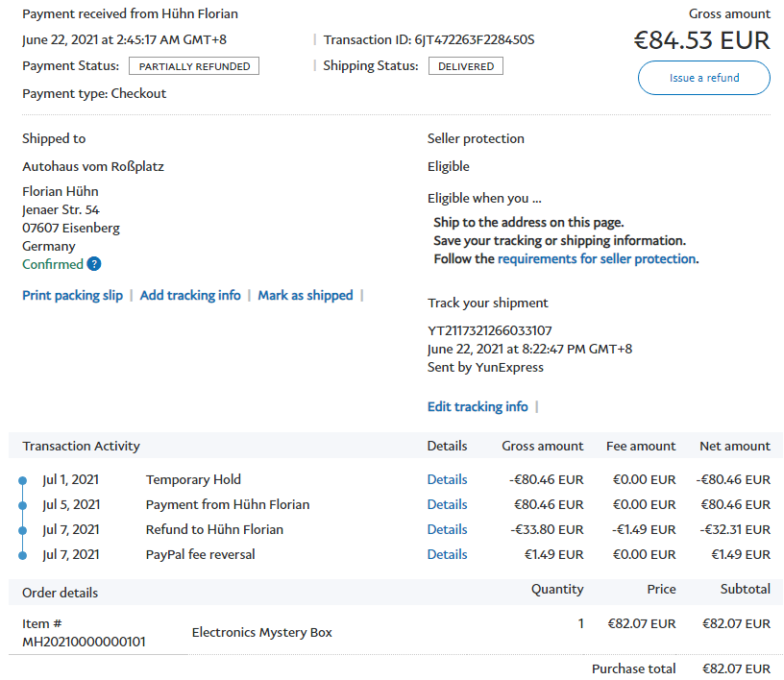
Task: Click the Edit tracking info link
Action: [478, 406]
